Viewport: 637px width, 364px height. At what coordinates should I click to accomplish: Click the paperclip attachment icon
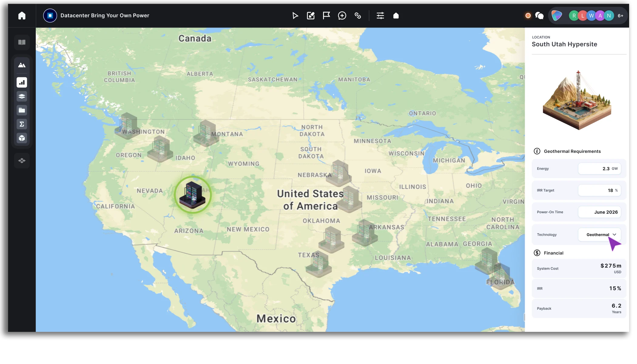point(358,15)
